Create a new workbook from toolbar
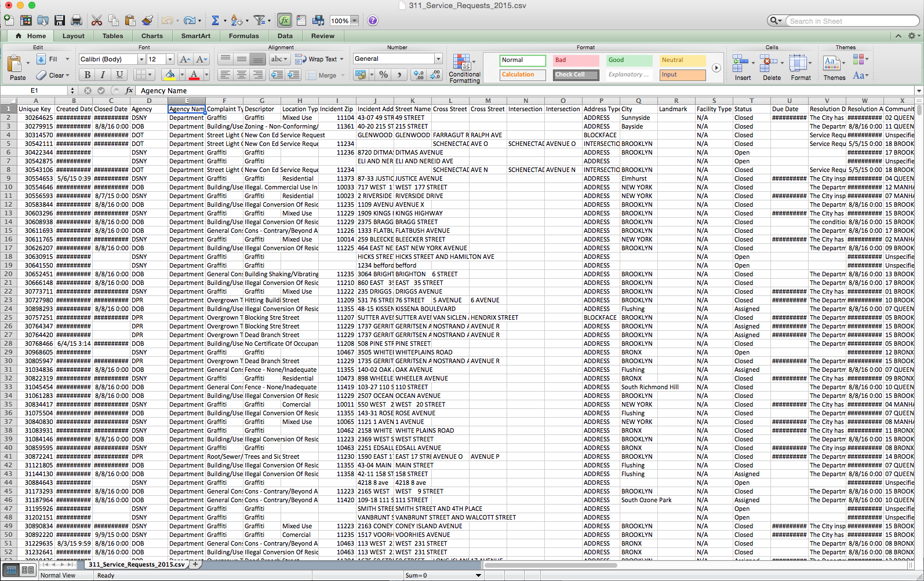Image resolution: width=924 pixels, height=581 pixels. [x=9, y=20]
